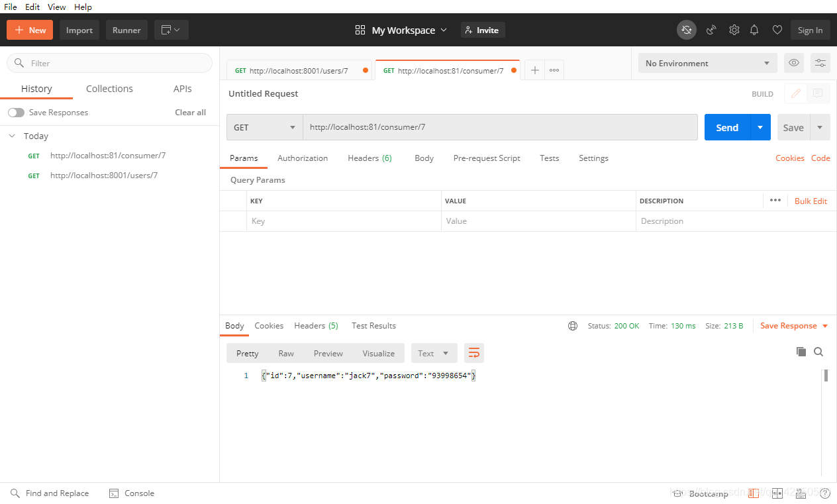Click the heart icon in header
This screenshot has height=504, width=837.
777,30
